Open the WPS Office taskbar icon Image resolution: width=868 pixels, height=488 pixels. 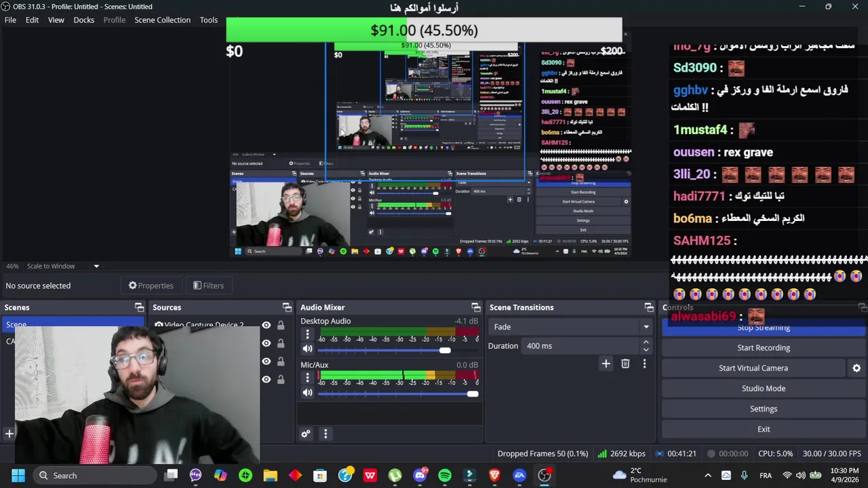point(370,475)
